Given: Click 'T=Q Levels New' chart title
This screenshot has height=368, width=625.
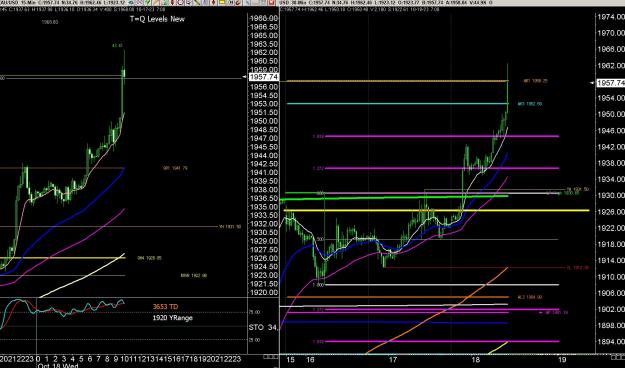Looking at the screenshot, I should [157, 19].
